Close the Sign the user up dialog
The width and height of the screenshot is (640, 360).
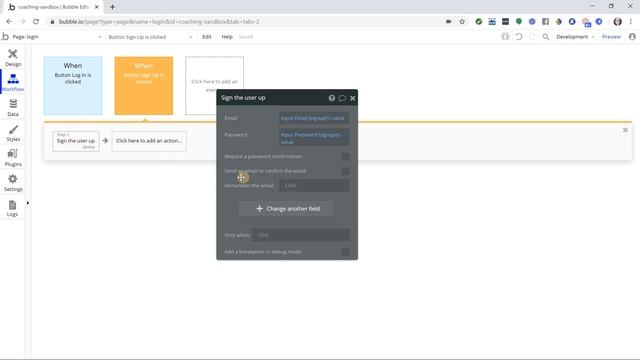point(353,98)
